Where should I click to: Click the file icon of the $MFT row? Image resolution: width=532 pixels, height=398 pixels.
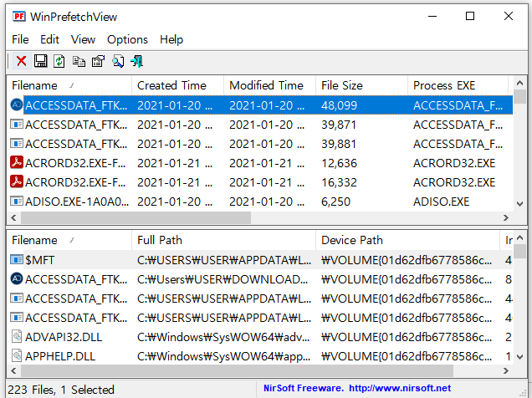pos(16,260)
